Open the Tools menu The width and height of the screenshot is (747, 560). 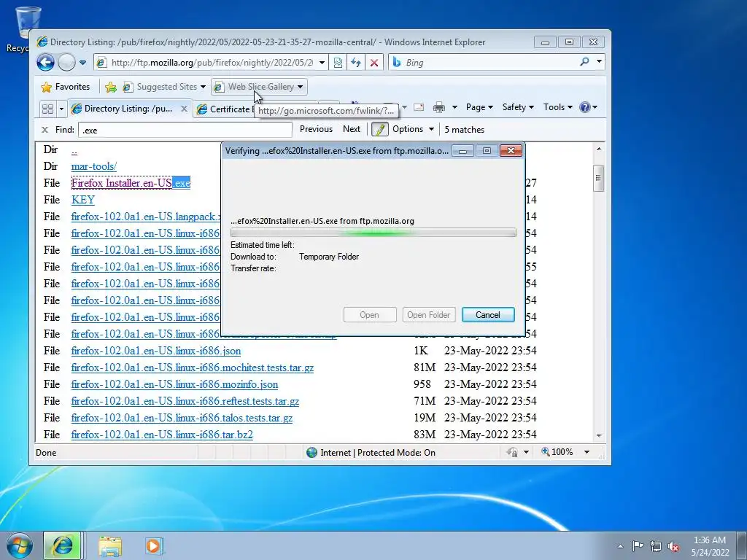(557, 107)
